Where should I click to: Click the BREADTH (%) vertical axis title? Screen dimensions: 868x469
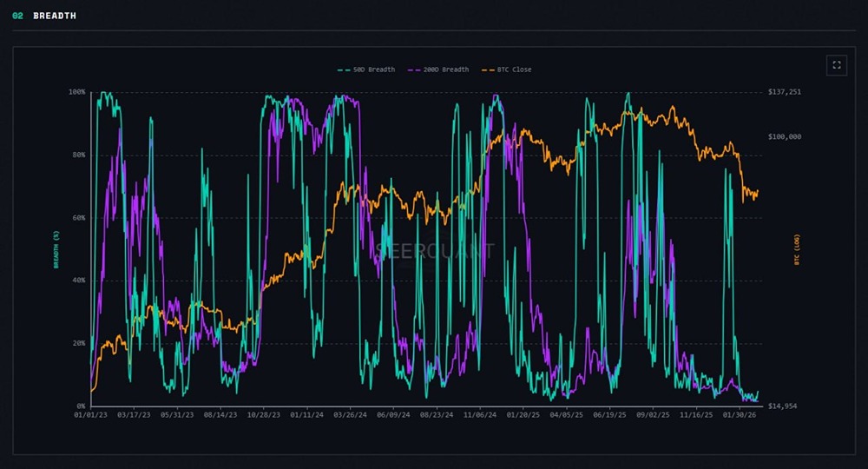tap(56, 249)
